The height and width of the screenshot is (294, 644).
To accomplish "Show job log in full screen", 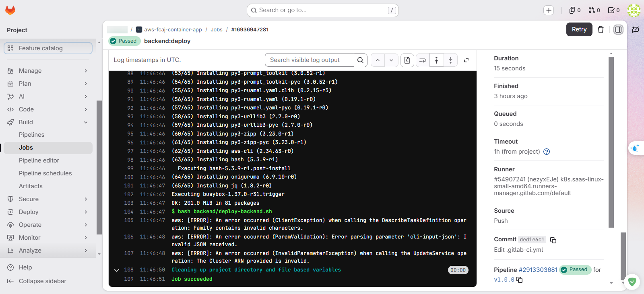I will tap(466, 60).
